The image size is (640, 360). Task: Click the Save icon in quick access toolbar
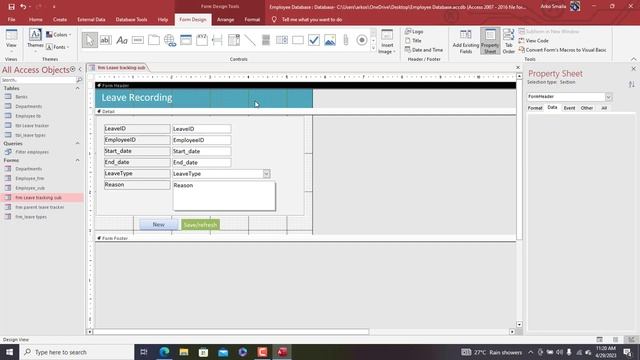click(x=11, y=7)
